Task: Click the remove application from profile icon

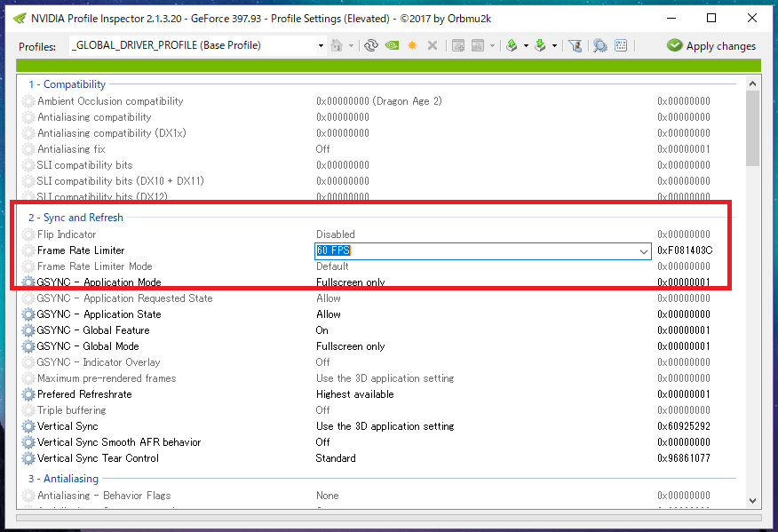Action: 478,45
